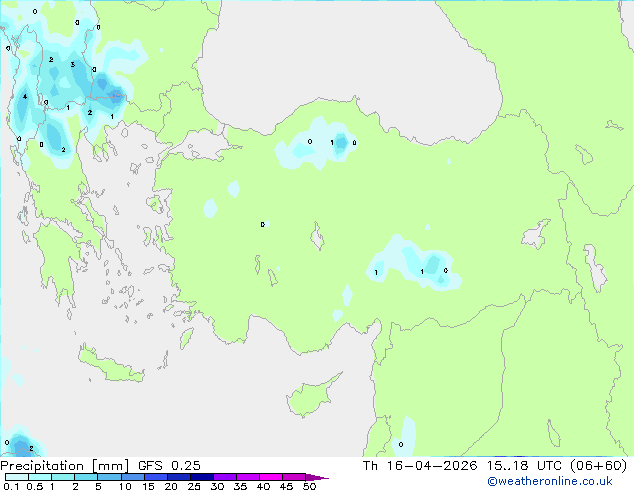Click the 25–30 mm legend swatch

click(x=201, y=477)
